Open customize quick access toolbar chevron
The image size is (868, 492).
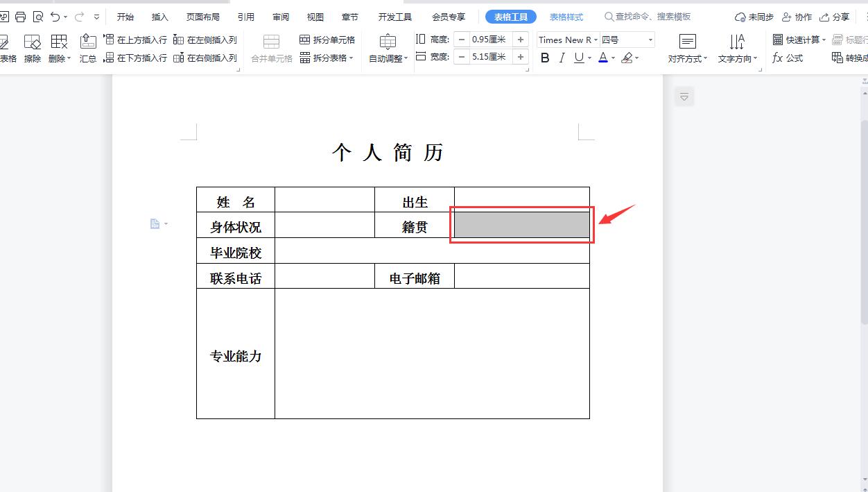[96, 17]
